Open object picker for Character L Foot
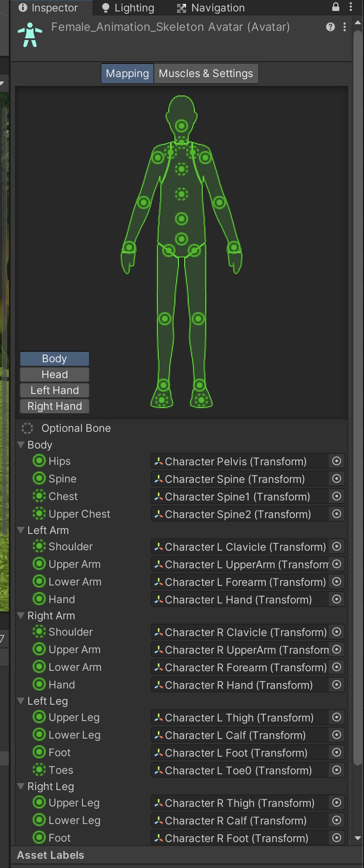This screenshot has width=364, height=868. [337, 753]
